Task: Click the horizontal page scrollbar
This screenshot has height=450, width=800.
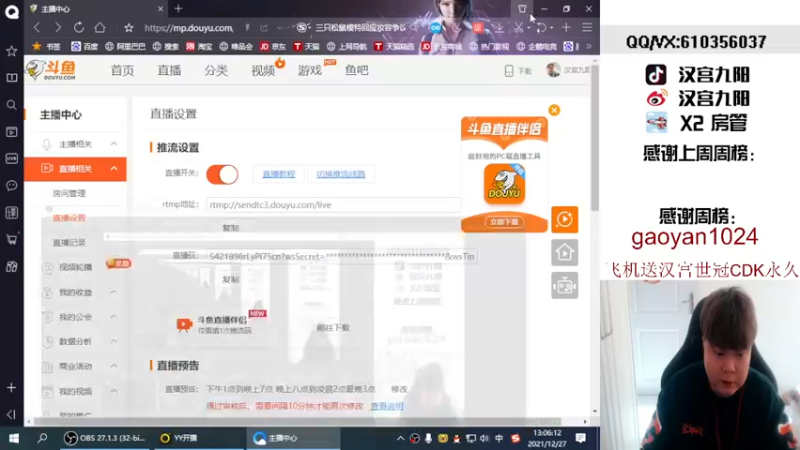Action: (298, 421)
